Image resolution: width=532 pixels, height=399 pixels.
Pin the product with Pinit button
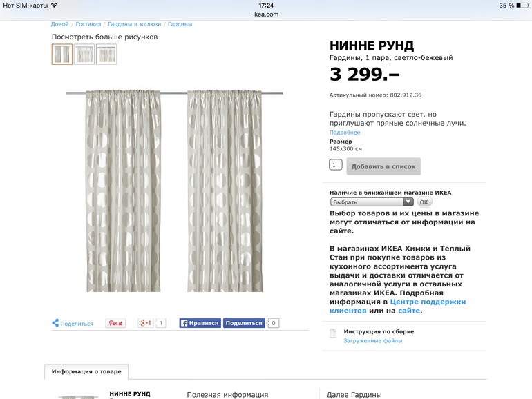click(115, 323)
